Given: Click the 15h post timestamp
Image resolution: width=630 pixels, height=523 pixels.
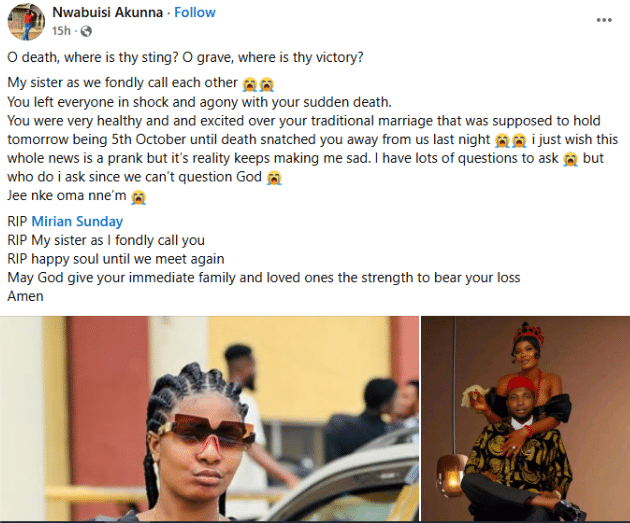Looking at the screenshot, I should pos(61,31).
